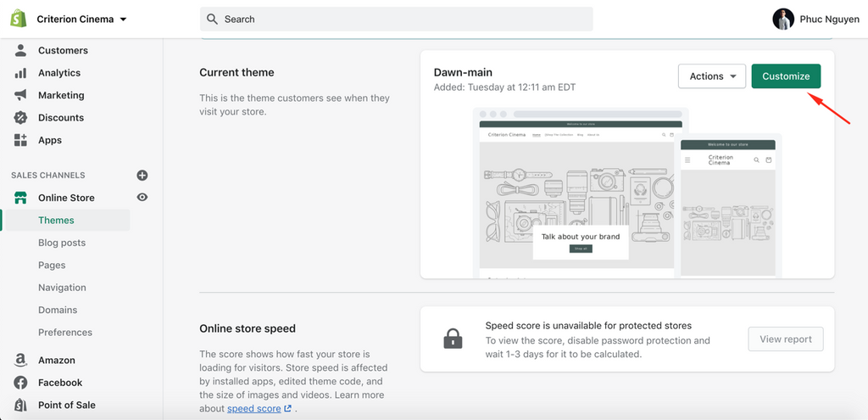Click the Analytics bar chart icon
The height and width of the screenshot is (420, 868).
pos(20,73)
